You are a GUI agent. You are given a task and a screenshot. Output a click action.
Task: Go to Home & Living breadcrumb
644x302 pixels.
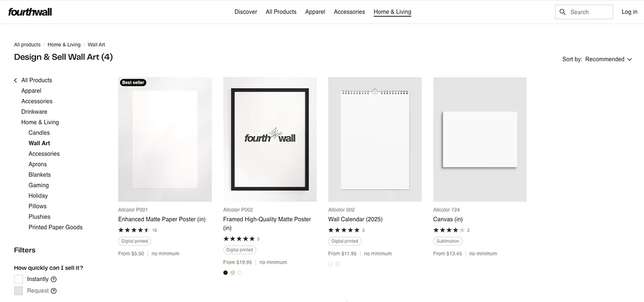[x=64, y=45]
